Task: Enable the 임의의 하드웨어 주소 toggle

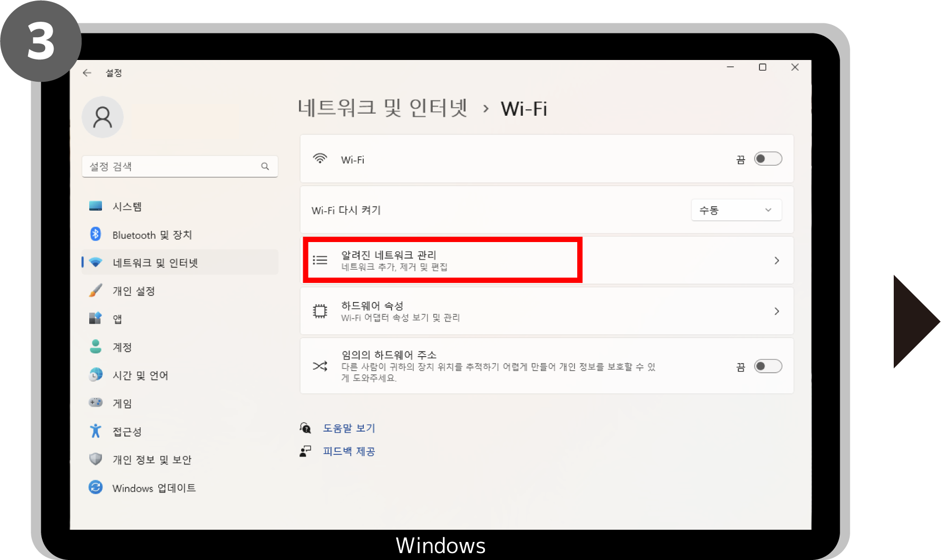Action: pos(768,366)
